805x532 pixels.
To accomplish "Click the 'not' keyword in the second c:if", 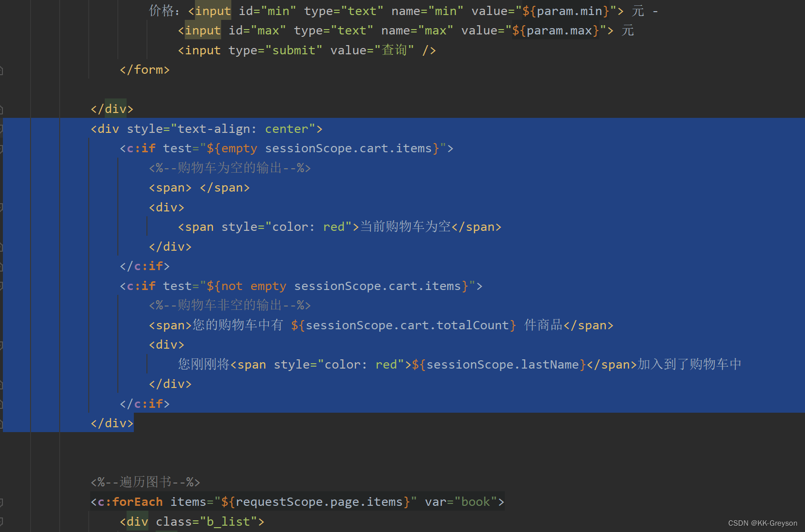I will 232,286.
